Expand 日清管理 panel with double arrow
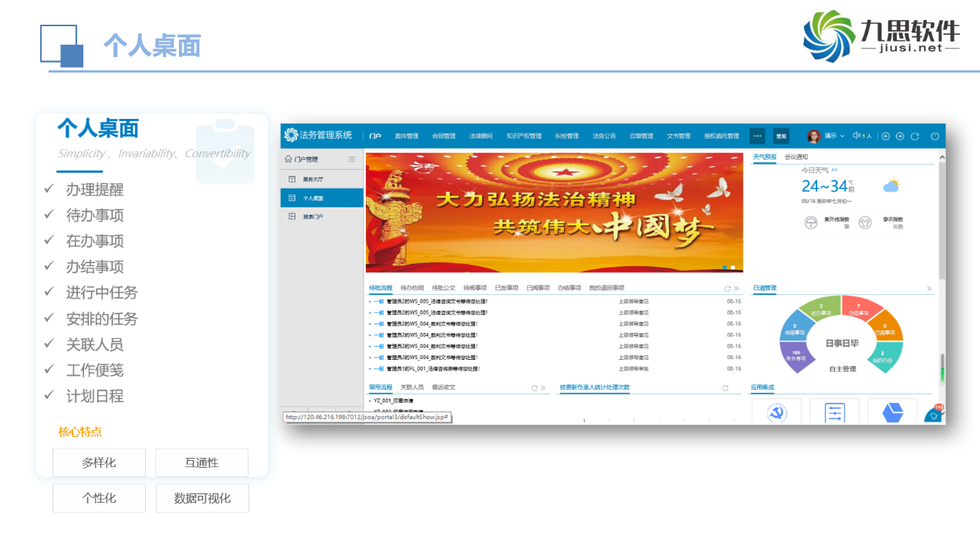 coord(929,289)
